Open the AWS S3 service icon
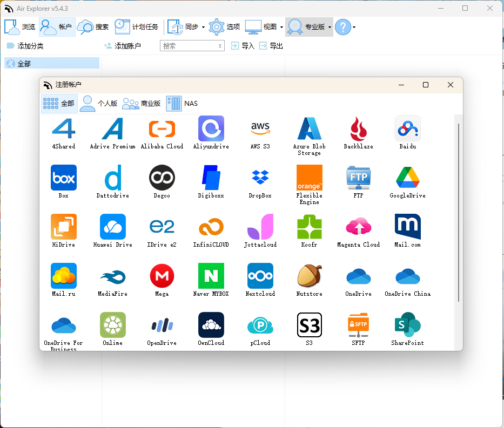This screenshot has height=428, width=504. pyautogui.click(x=260, y=128)
